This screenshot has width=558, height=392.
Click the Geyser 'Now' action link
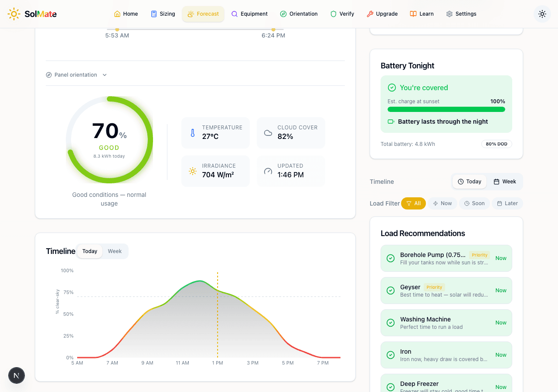point(500,290)
